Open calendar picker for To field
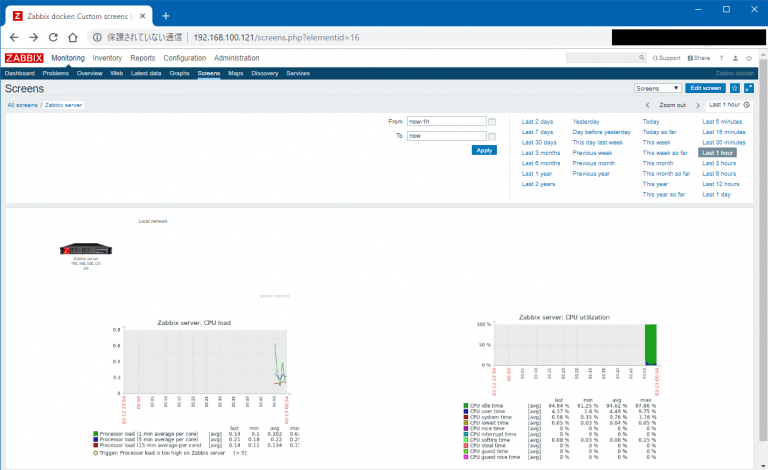Screen dimensions: 768x470 coord(492,136)
